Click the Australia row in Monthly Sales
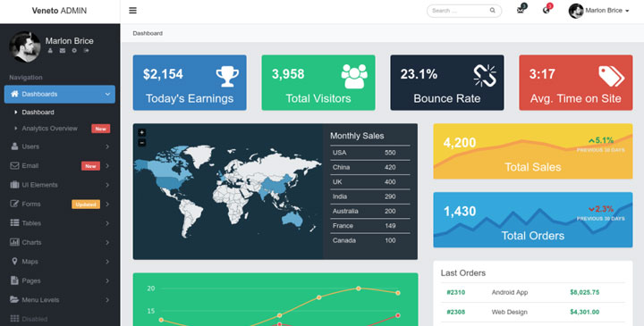 pyautogui.click(x=370, y=211)
